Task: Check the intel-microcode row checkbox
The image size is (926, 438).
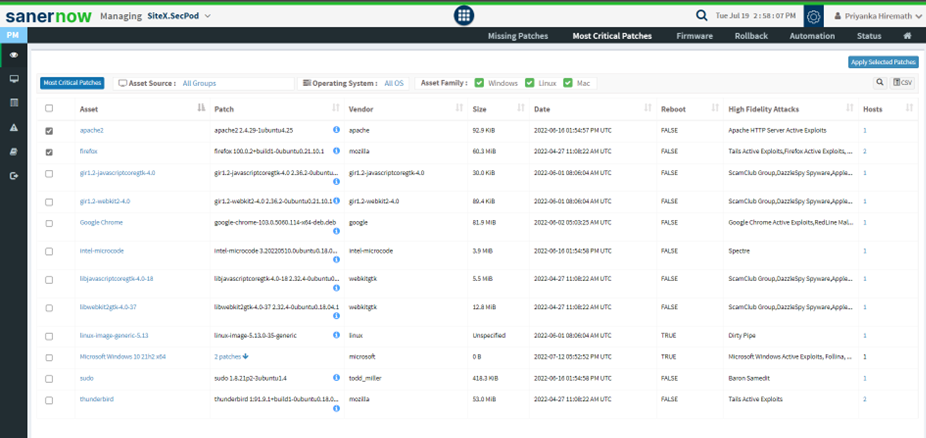Action: point(49,251)
